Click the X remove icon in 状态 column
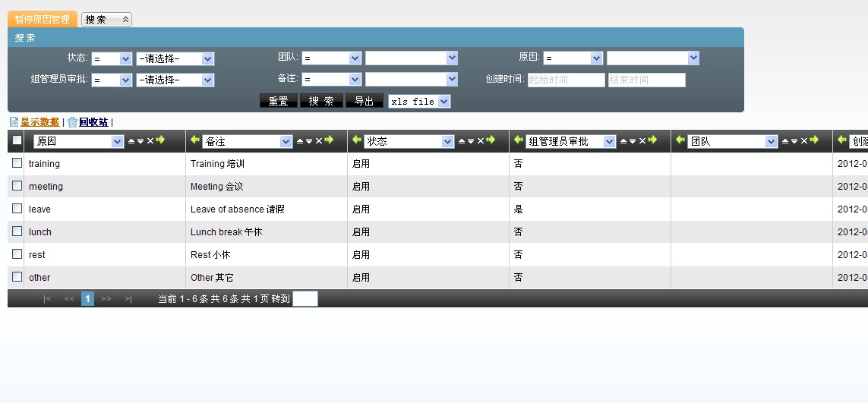Screen dimensions: 868x403 (x=480, y=141)
